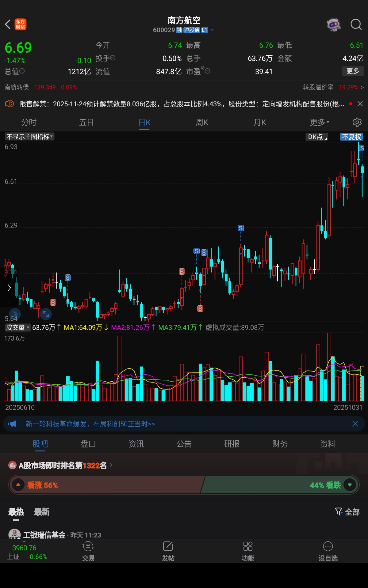Tap the 沪股通 tag badge
The width and height of the screenshot is (368, 588).
(x=192, y=30)
